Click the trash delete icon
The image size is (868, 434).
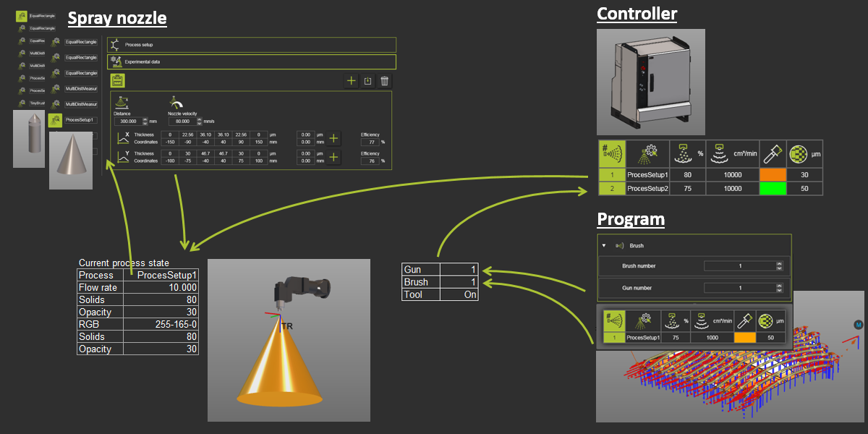(385, 81)
